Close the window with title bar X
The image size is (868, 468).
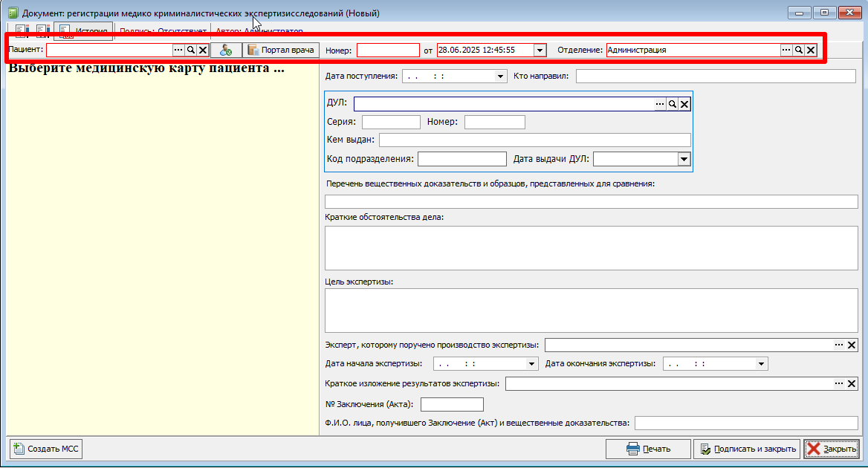click(849, 12)
